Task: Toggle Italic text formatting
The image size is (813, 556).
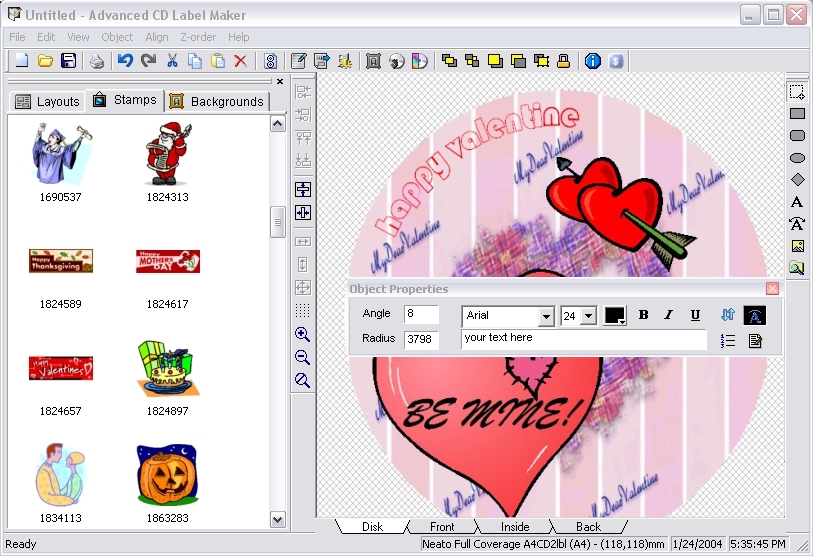Action: coord(669,315)
